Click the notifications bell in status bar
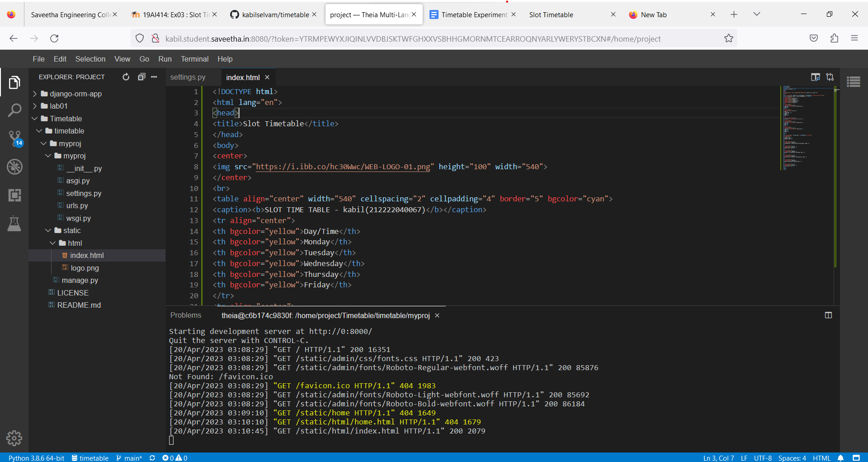 pos(841,458)
